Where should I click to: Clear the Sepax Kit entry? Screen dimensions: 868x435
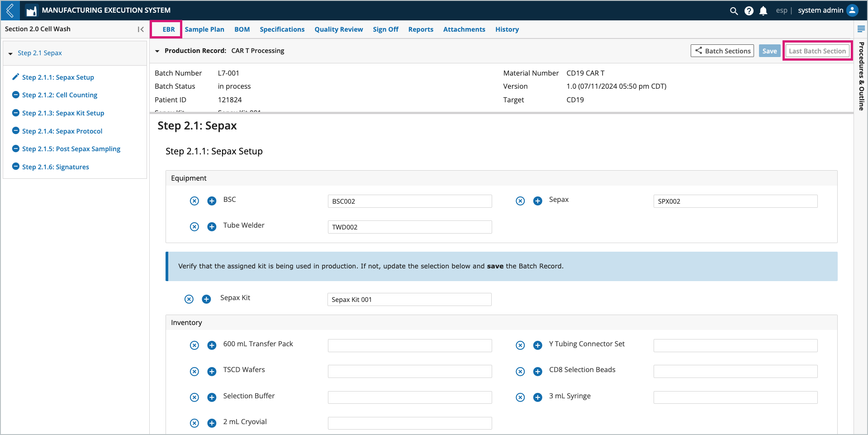189,299
